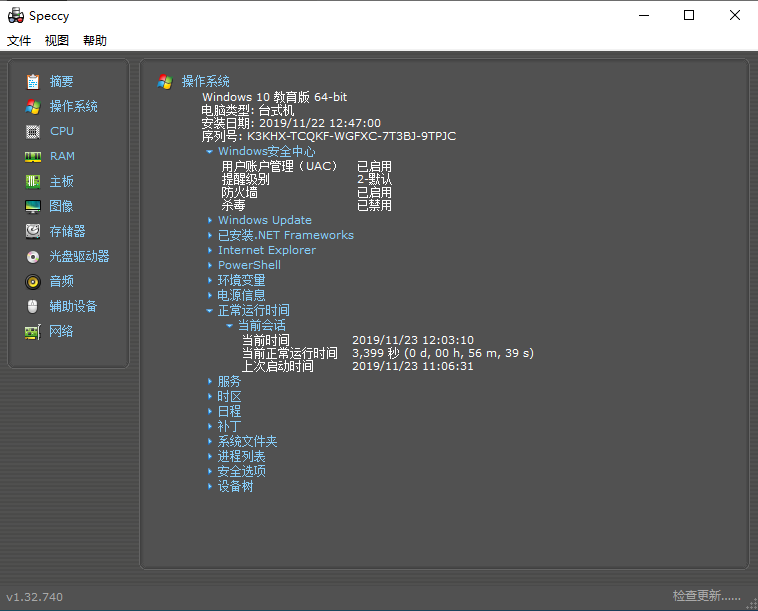Click the 检查更新 check for updates link
Screen dimensions: 758x611
tap(706, 596)
